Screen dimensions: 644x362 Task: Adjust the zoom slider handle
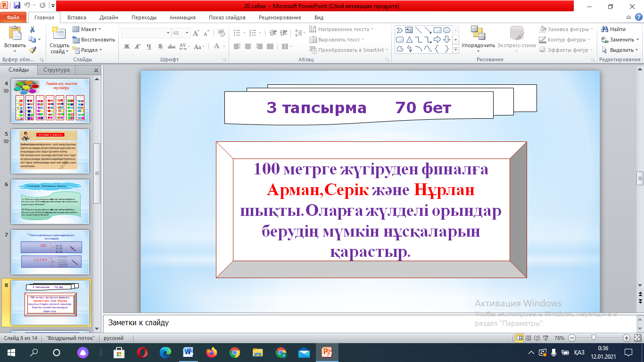tap(594, 338)
